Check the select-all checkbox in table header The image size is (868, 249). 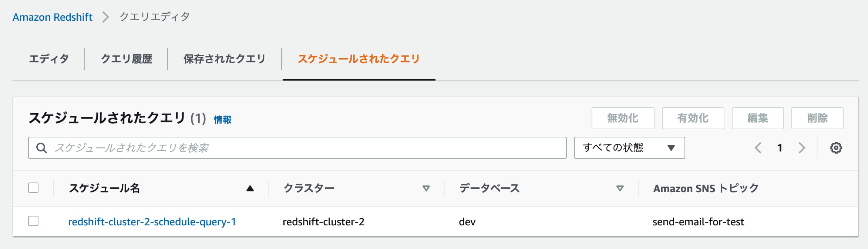click(x=34, y=188)
